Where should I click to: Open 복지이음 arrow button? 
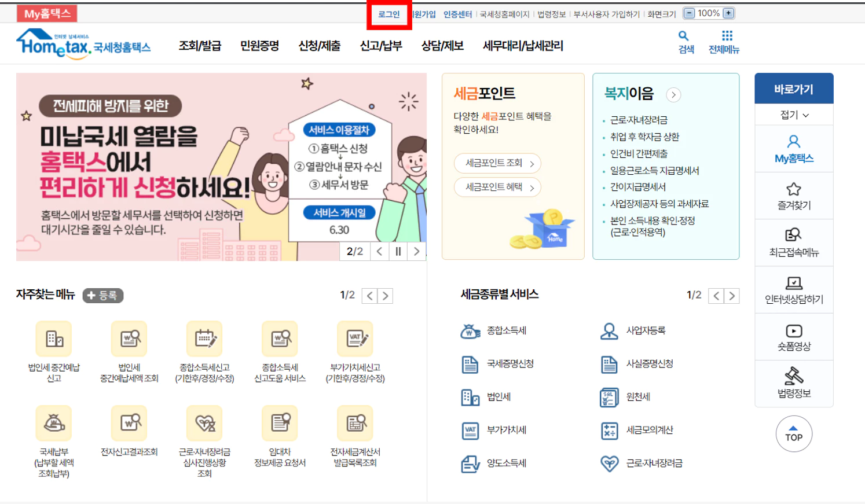[x=673, y=94]
